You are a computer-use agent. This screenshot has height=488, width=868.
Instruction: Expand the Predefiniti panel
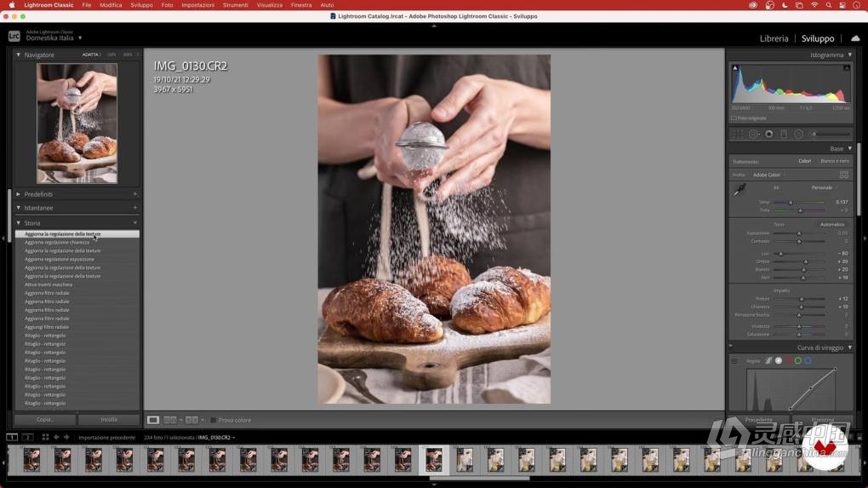pos(19,194)
